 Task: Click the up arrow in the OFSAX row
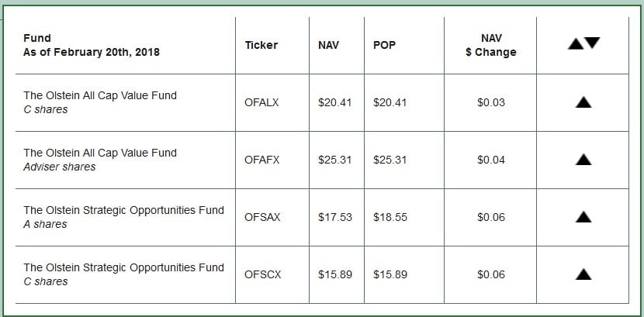583,217
